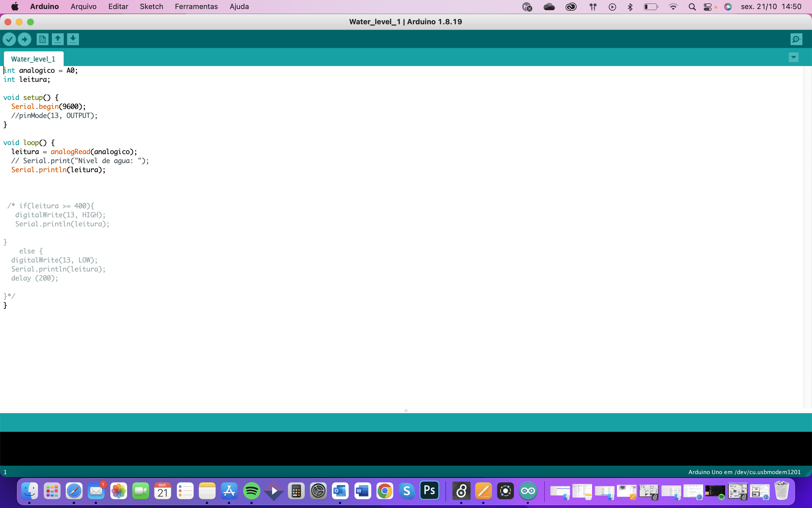
Task: Click the Upload arrow button
Action: (25, 39)
